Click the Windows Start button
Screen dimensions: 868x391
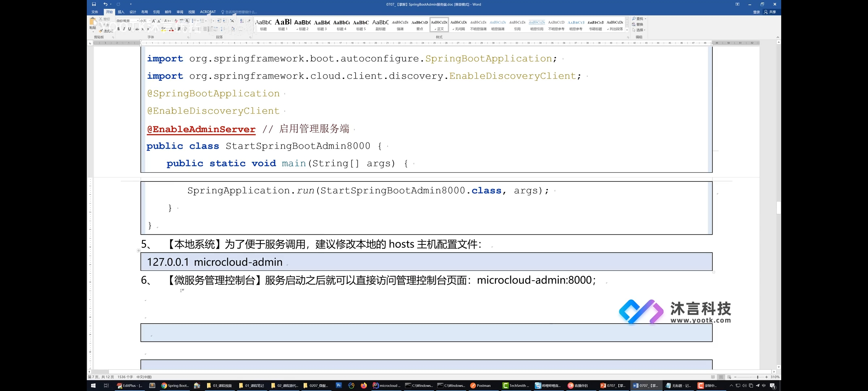[93, 386]
